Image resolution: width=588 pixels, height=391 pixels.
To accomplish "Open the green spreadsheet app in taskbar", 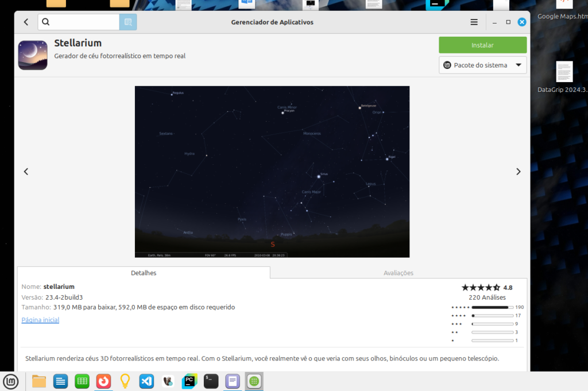I will (x=82, y=381).
